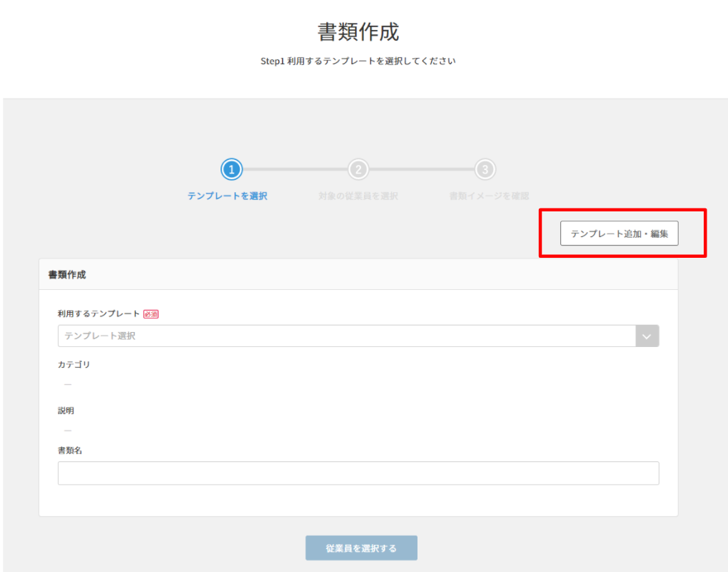The width and height of the screenshot is (728, 572).
Task: Click the progress line between steps 2 and 3
Action: tap(421, 169)
